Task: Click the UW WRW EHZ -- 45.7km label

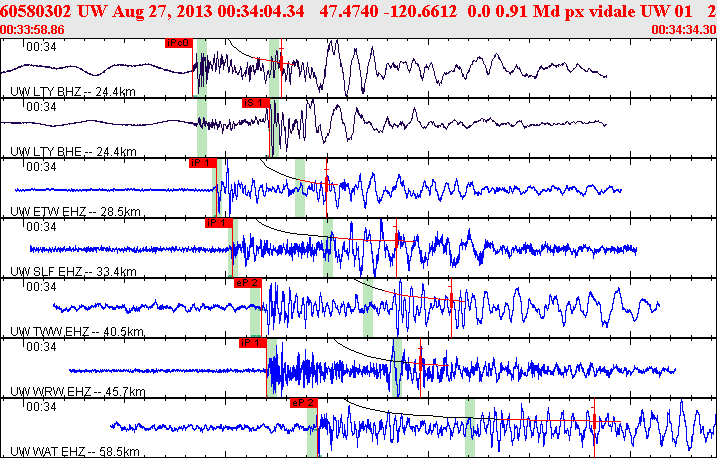Action: click(x=78, y=392)
